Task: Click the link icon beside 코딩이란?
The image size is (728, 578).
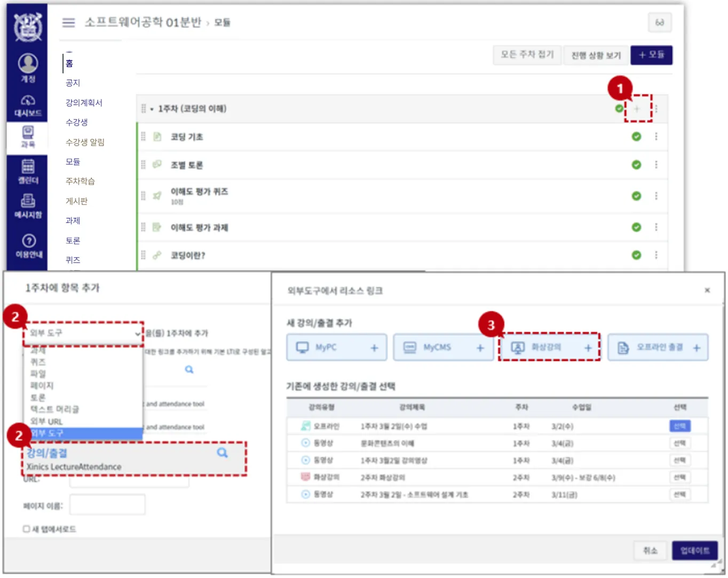Action: [x=157, y=255]
